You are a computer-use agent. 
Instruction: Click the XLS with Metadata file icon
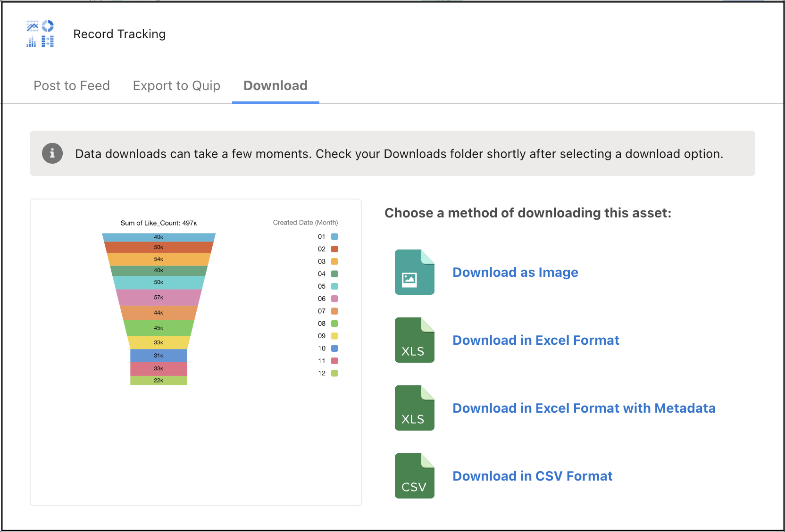[x=414, y=408]
